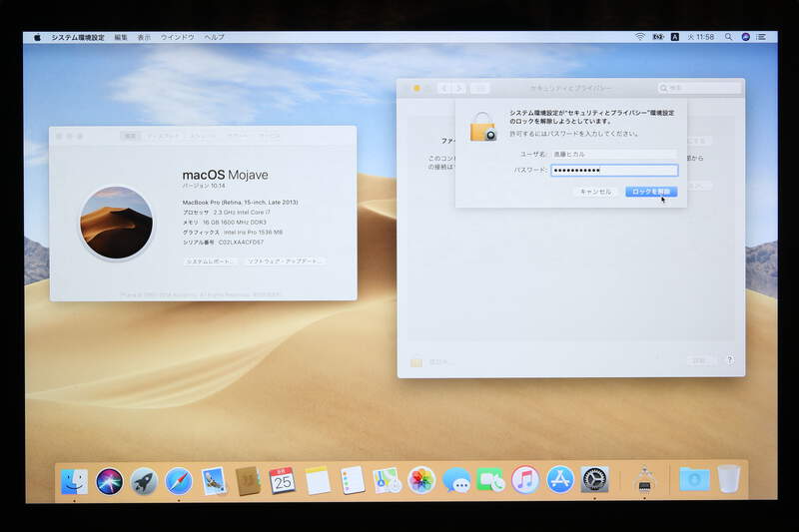Image resolution: width=799 pixels, height=532 pixels.
Task: Open Notification Center list icon
Action: pyautogui.click(x=761, y=37)
